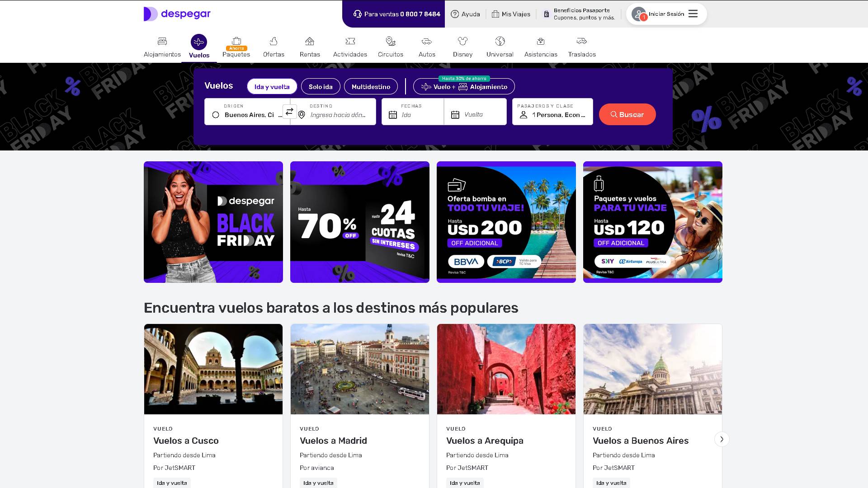
Task: Open Vuelos a Arequipa card image
Action: pos(506,369)
